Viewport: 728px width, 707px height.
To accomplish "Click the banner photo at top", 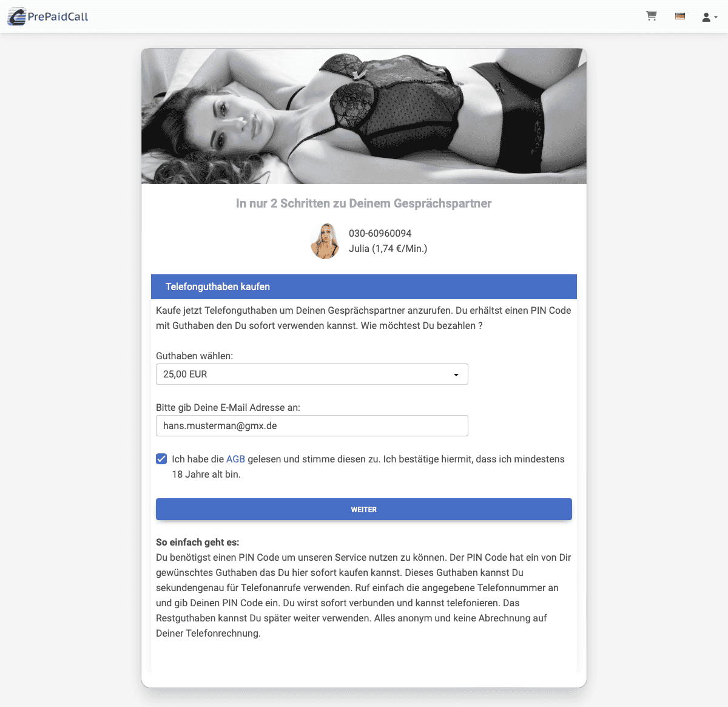I will [364, 116].
